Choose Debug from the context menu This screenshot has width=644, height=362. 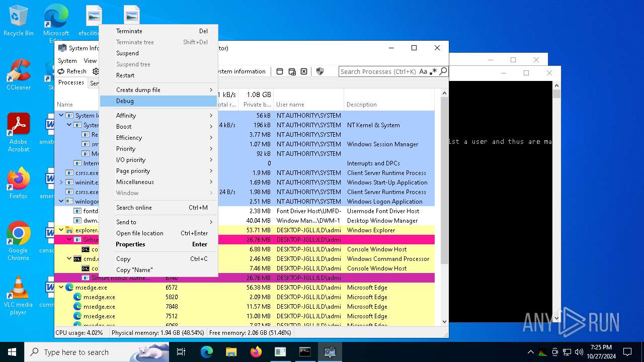point(158,101)
